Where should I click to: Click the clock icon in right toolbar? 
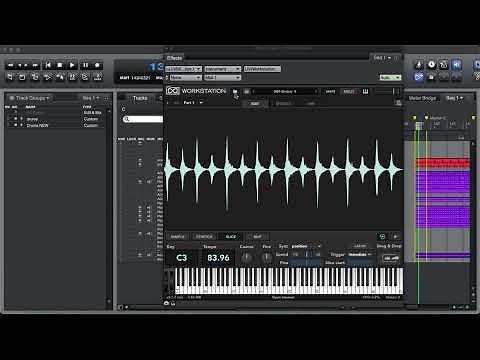(431, 65)
